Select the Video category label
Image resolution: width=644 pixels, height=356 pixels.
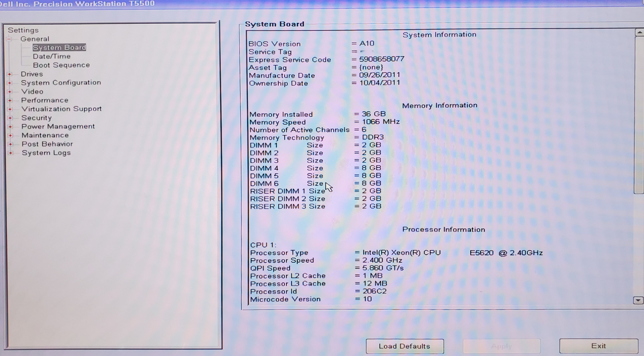tap(32, 92)
